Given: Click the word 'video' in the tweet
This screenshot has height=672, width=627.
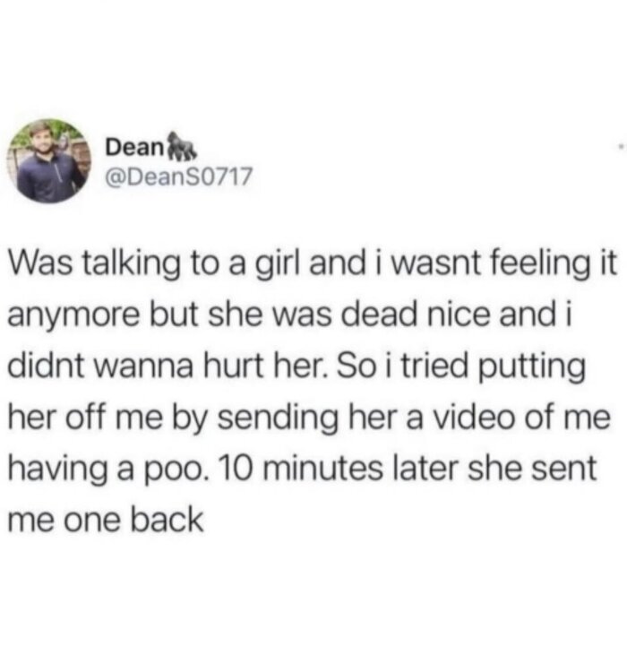Looking at the screenshot, I should 476,418.
